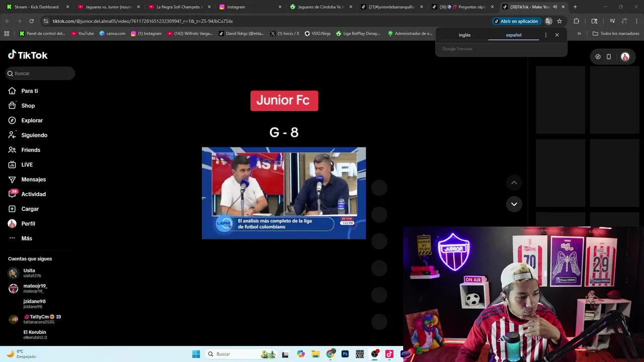Reload the page
Image resolution: width=644 pixels, height=362 pixels.
31,21
